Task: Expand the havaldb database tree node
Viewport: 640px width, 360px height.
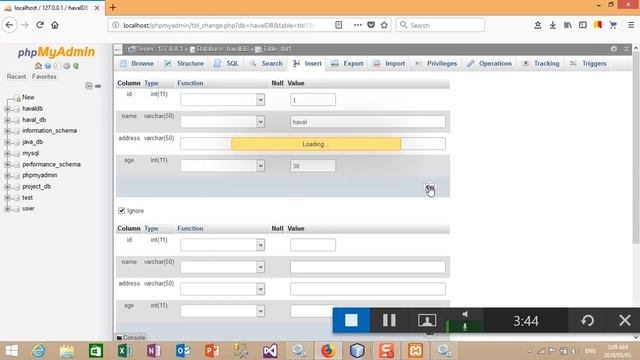Action: pyautogui.click(x=7, y=109)
